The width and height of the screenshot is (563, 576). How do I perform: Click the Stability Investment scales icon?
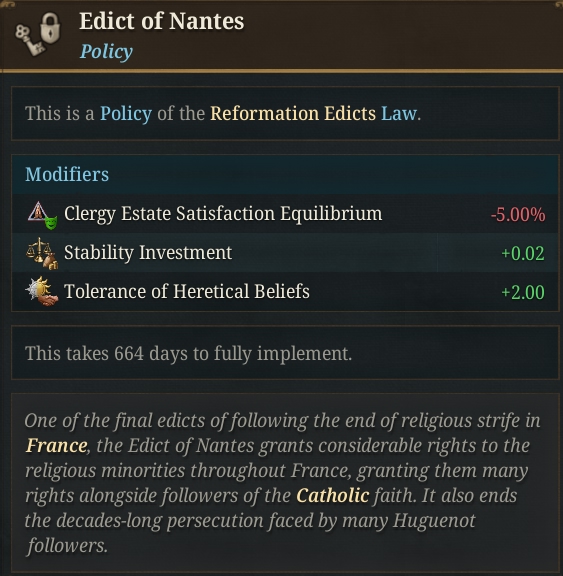(42, 253)
